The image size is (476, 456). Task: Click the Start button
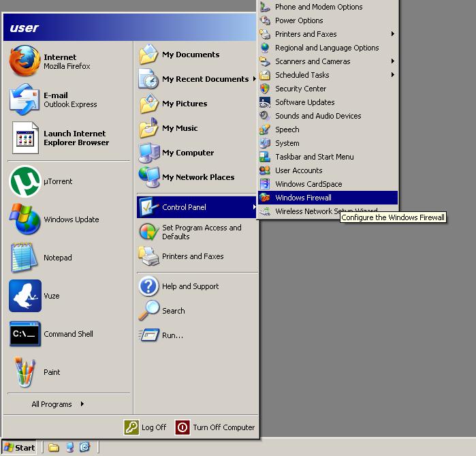[x=19, y=447]
